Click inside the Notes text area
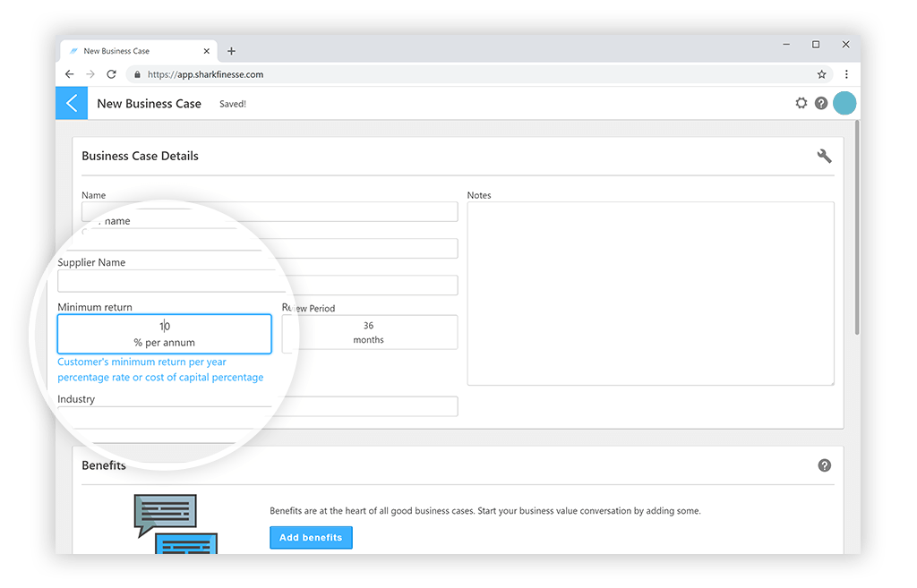This screenshot has height=588, width=917. tap(650, 294)
